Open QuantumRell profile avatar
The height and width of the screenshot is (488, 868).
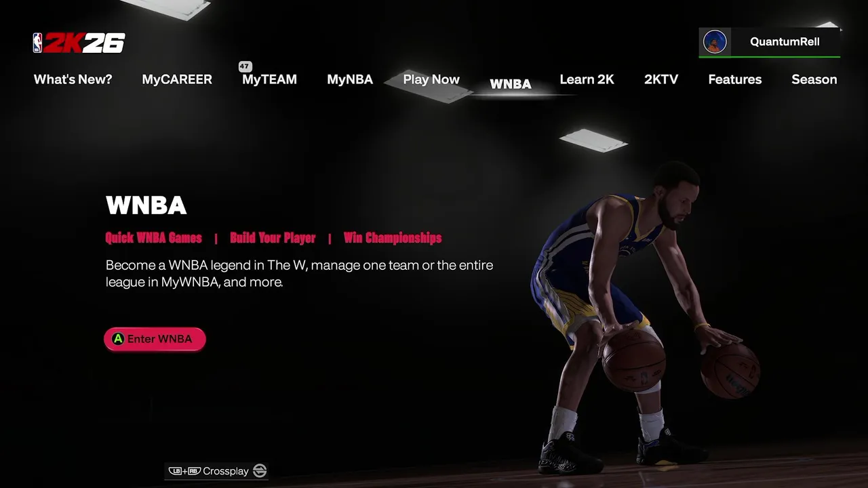click(715, 41)
